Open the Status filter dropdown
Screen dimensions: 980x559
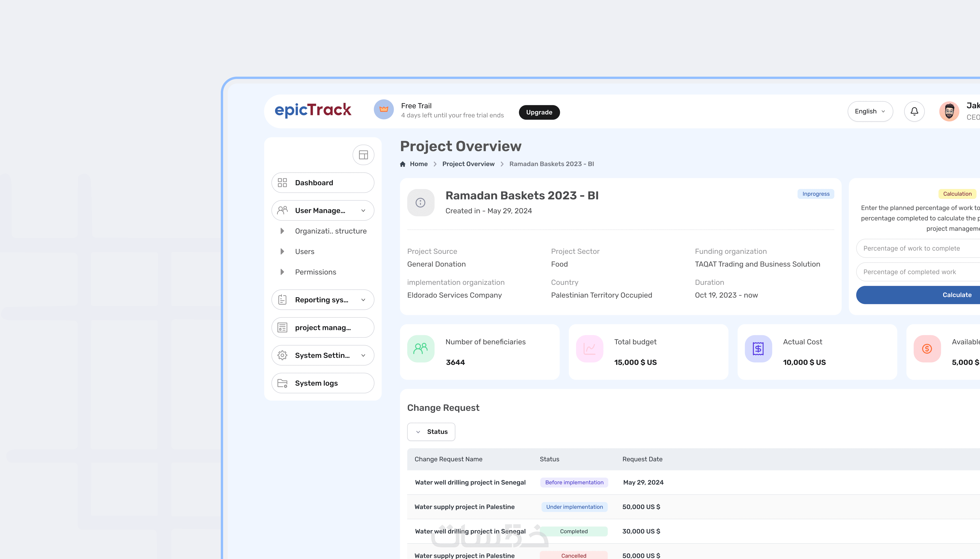tap(431, 432)
